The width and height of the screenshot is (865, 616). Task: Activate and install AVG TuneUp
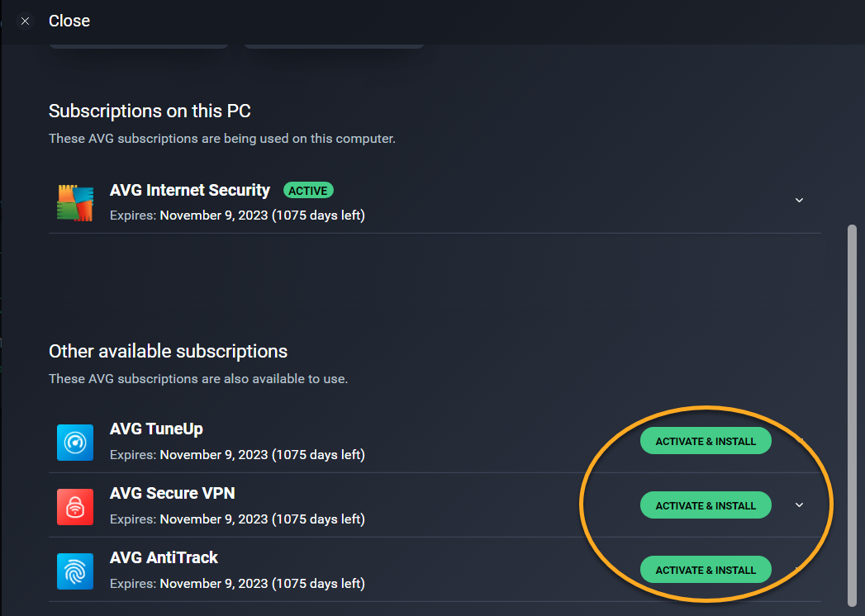[x=706, y=441]
